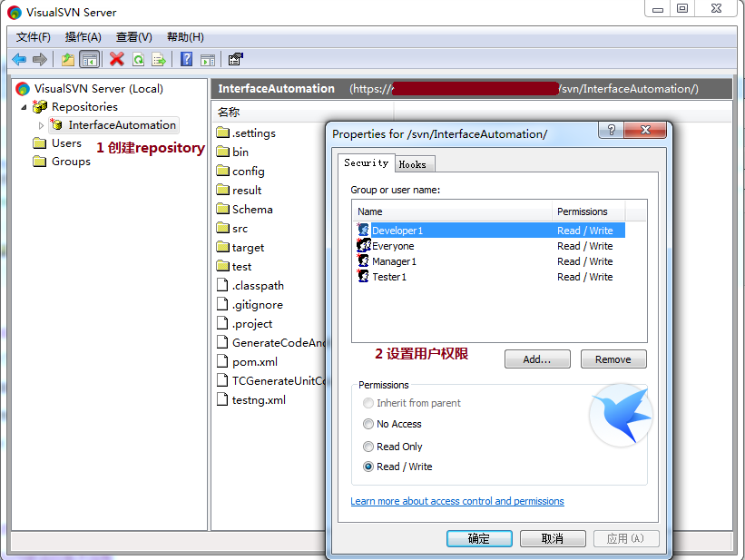
Task: Select the Inherit from parent radio button
Action: coord(368,403)
